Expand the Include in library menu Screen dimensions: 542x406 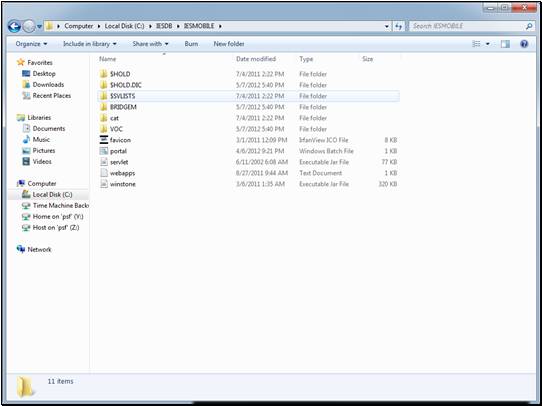(x=90, y=44)
